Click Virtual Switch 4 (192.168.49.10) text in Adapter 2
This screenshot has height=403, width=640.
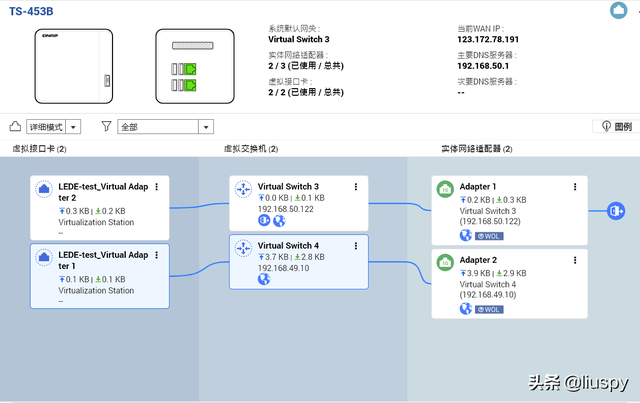tap(488, 289)
